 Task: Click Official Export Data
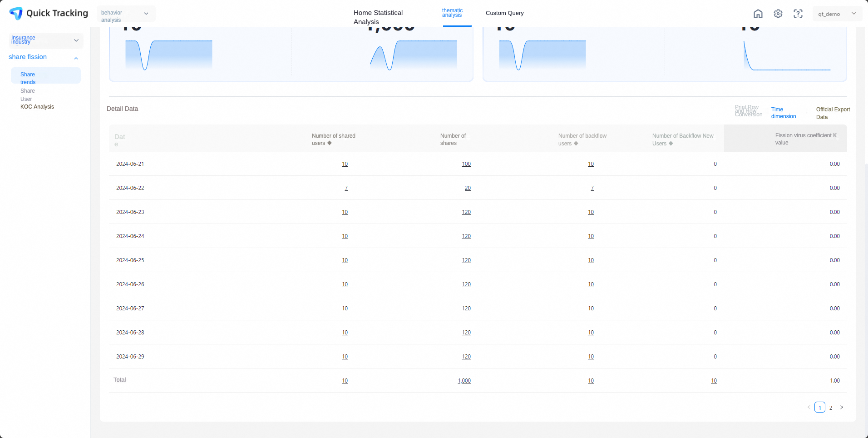833,113
